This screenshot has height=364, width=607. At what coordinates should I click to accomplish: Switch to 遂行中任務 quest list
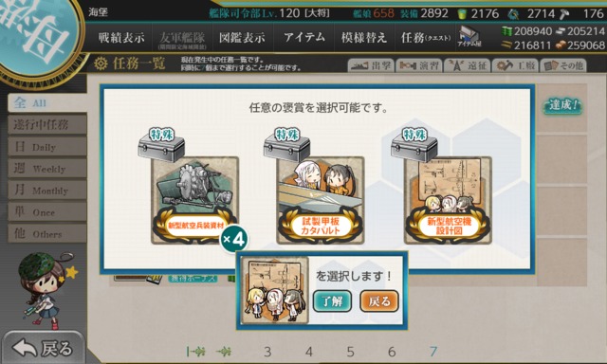(46, 124)
